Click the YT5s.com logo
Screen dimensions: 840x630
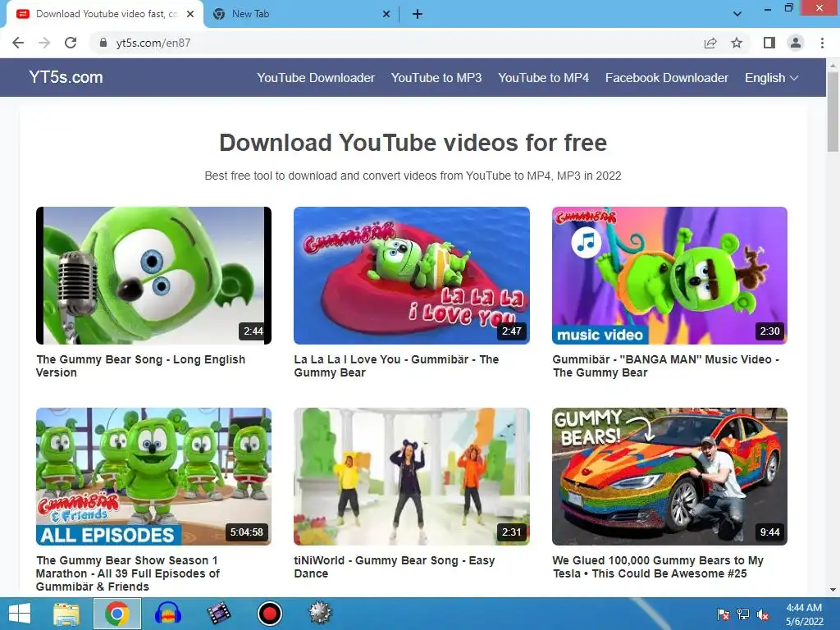click(66, 77)
